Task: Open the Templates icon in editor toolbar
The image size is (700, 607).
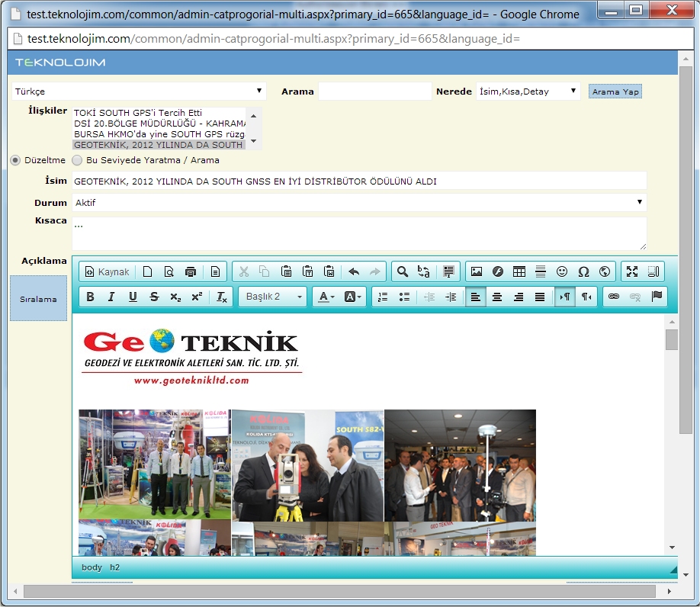Action: click(215, 271)
